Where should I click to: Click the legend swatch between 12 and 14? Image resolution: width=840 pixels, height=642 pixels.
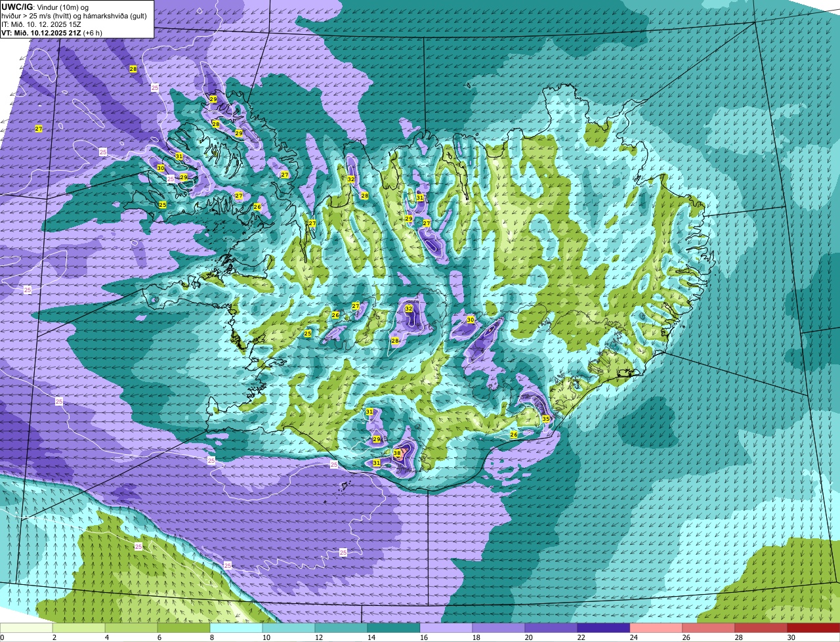point(341,628)
